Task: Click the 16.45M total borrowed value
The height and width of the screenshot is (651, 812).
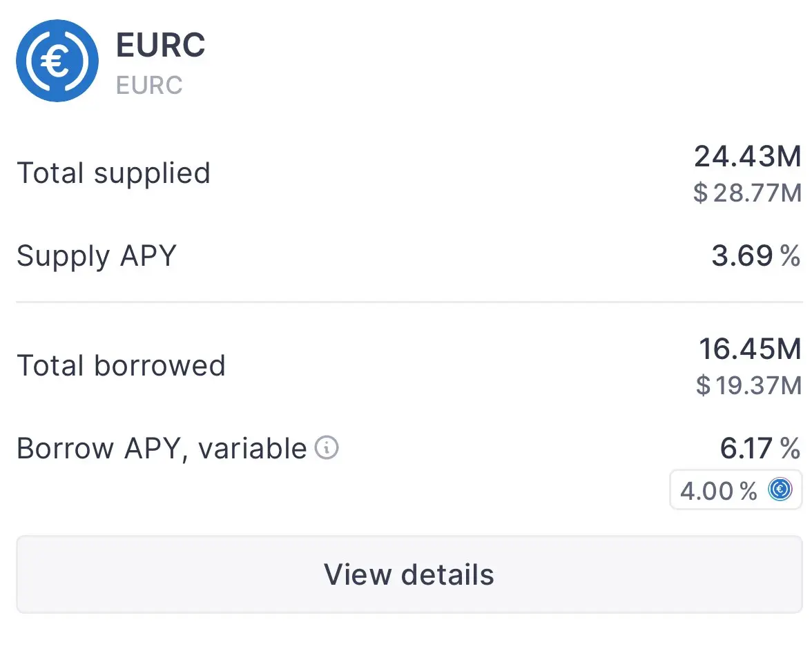Action: (751, 349)
